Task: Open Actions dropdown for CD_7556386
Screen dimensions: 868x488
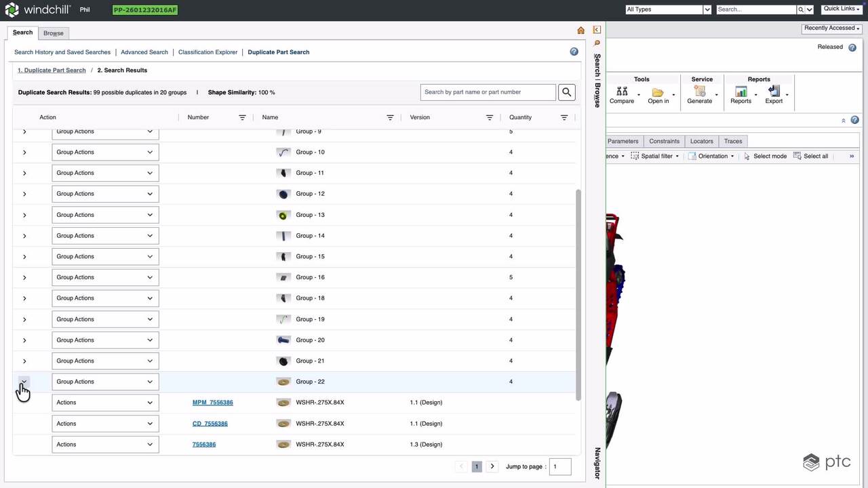Action: (105, 424)
